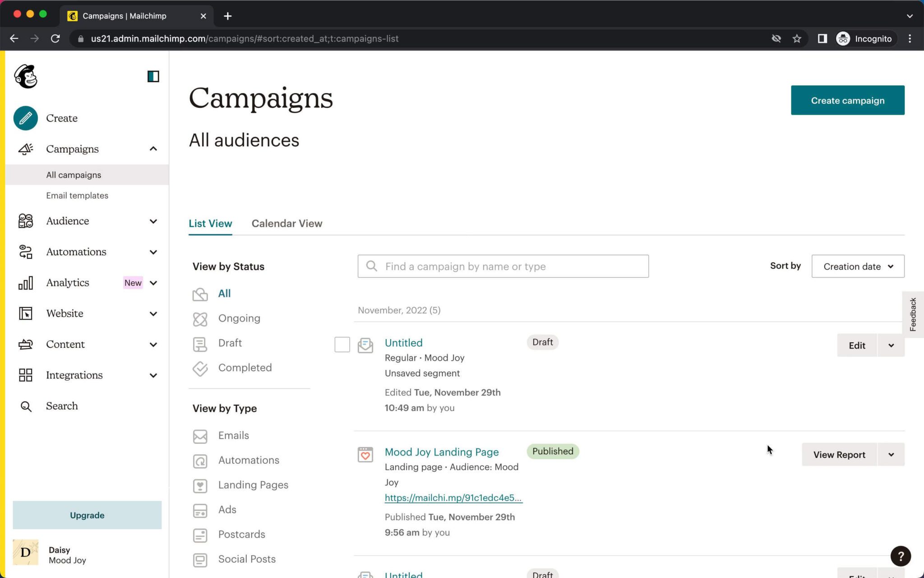This screenshot has height=578, width=924.
Task: Open the Creation date sort dropdown
Action: click(x=857, y=266)
